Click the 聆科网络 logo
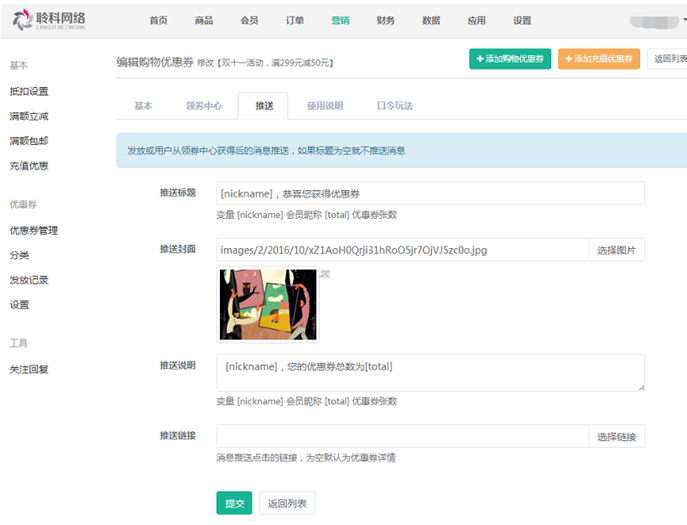 (49, 20)
